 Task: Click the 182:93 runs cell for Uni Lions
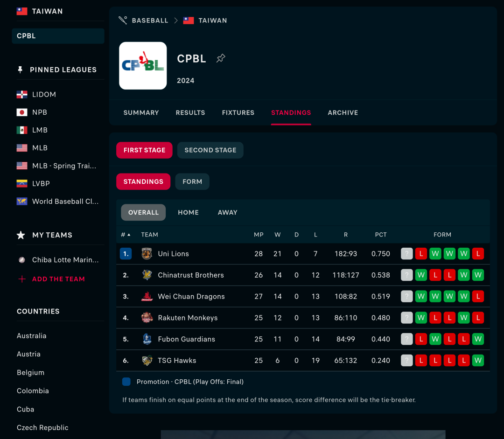tap(345, 254)
